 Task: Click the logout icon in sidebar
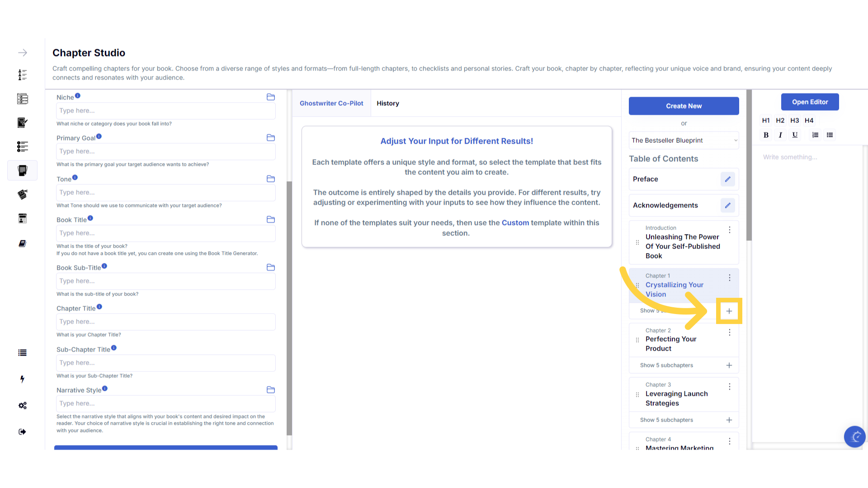[x=22, y=432]
